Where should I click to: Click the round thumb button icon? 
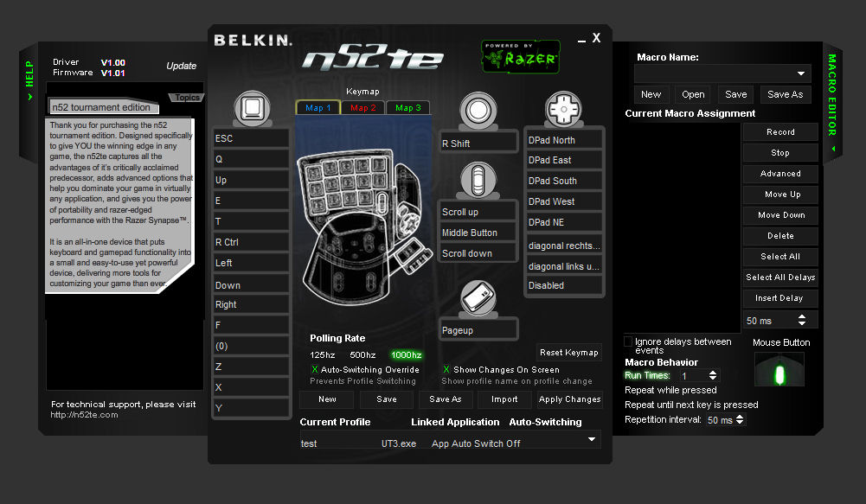coord(478,110)
